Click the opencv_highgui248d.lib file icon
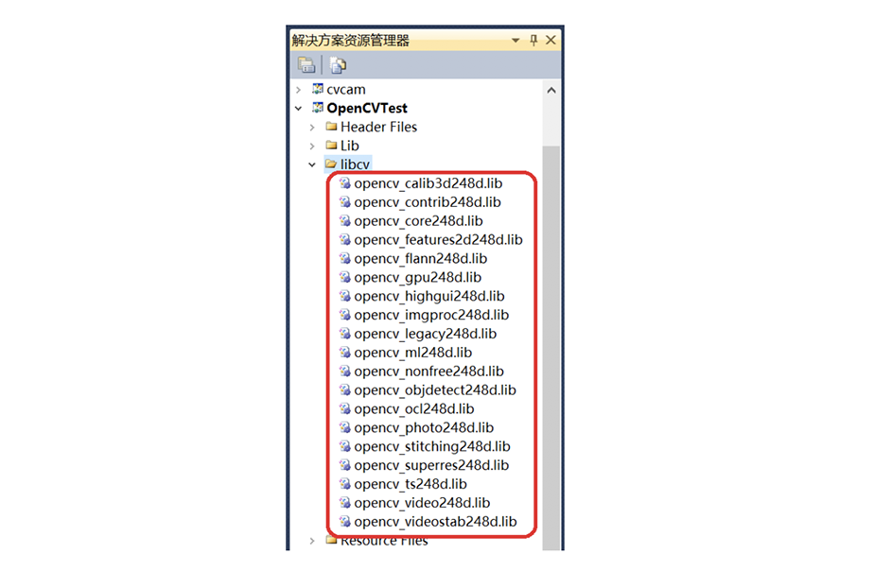 pos(345,296)
